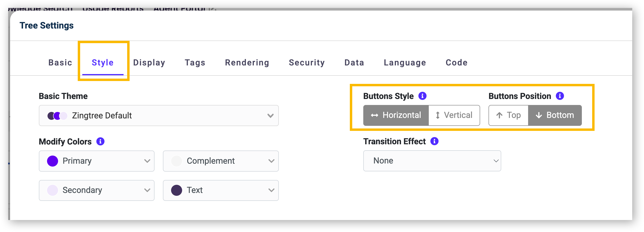The height and width of the screenshot is (232, 644).
Task: Click Modify Colors info icon
Action: 100,141
